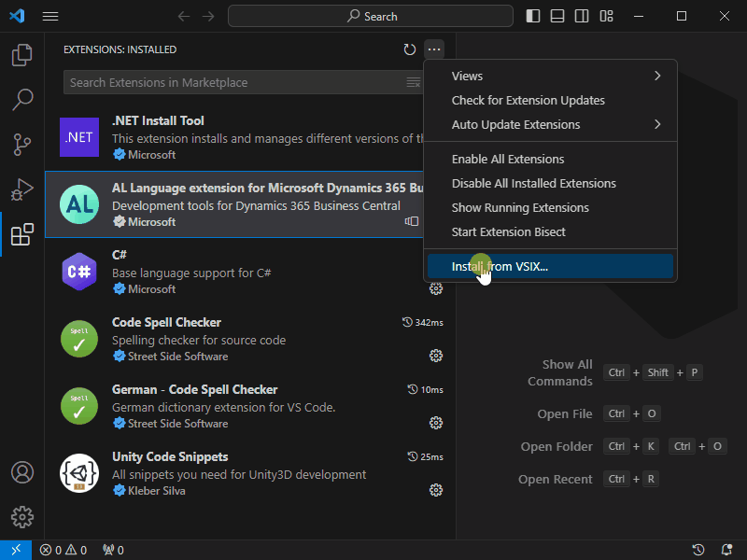The height and width of the screenshot is (560, 747).
Task: Refresh the installed extensions list
Action: click(410, 49)
